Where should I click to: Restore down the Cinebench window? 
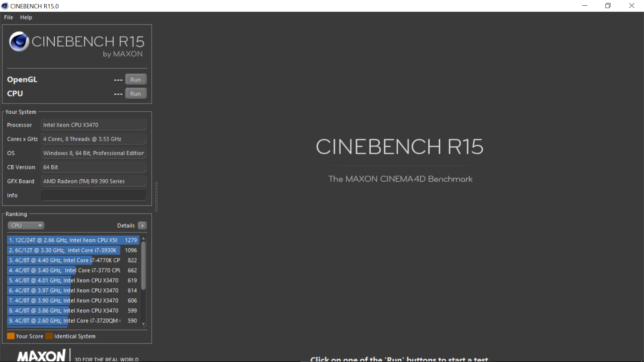608,6
